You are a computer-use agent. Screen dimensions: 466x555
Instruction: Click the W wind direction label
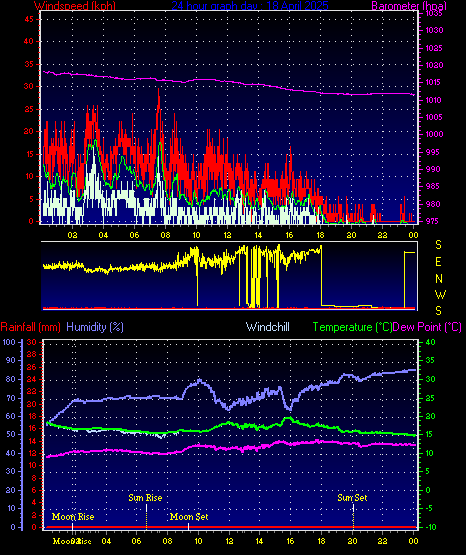click(x=440, y=294)
